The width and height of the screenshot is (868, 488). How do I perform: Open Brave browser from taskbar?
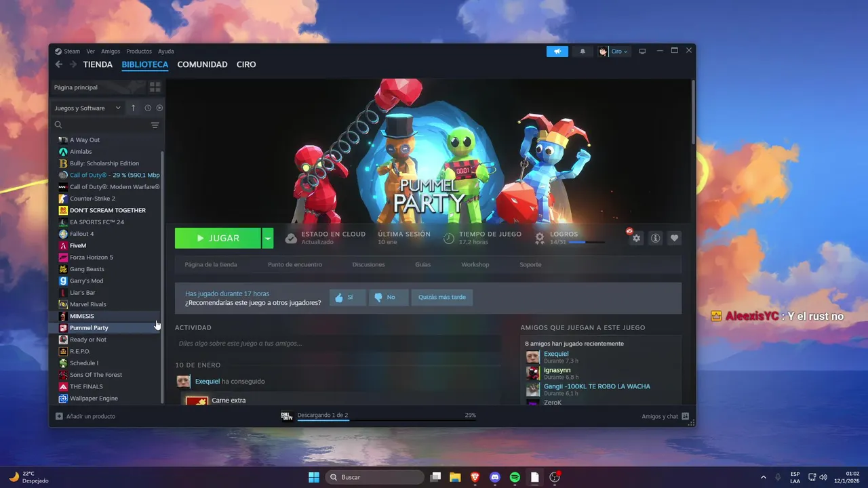pos(475,477)
